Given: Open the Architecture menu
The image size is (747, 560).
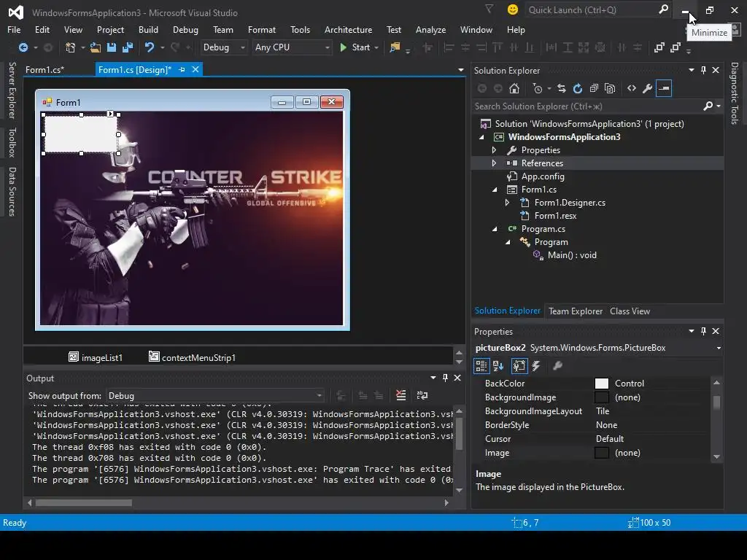Looking at the screenshot, I should (x=348, y=29).
